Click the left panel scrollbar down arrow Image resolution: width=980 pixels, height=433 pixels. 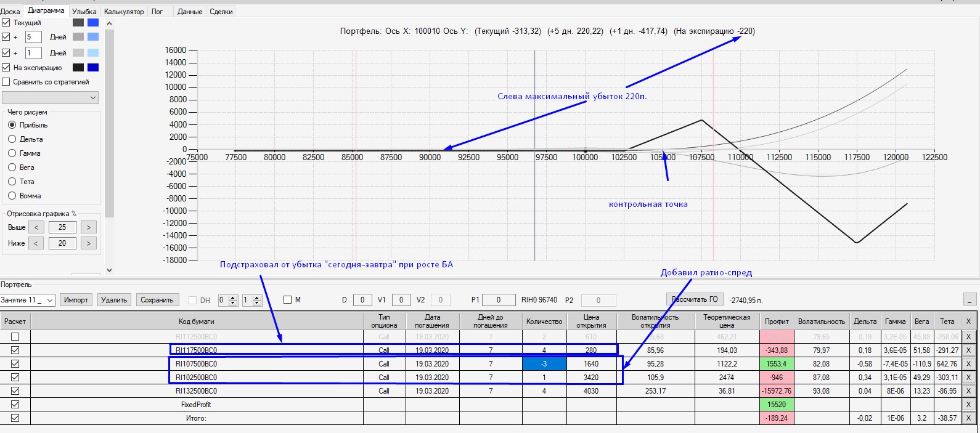[109, 270]
